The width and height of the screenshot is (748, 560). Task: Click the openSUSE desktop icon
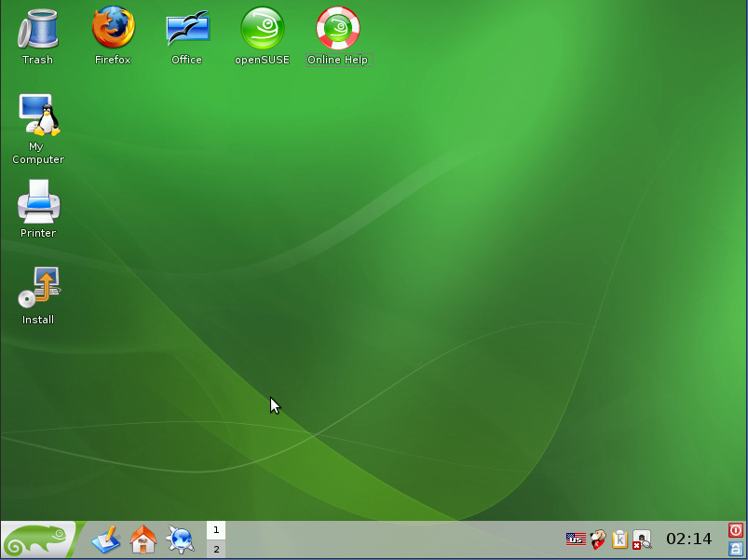pyautogui.click(x=262, y=29)
